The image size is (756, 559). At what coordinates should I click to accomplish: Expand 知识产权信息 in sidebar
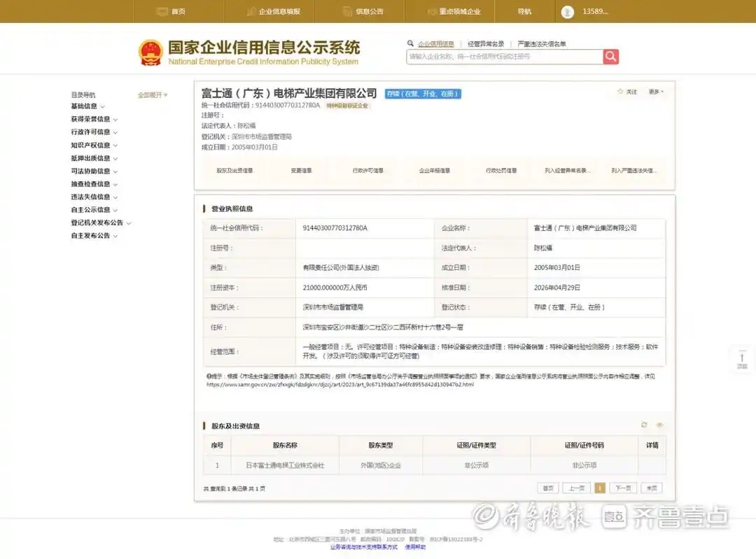(94, 145)
